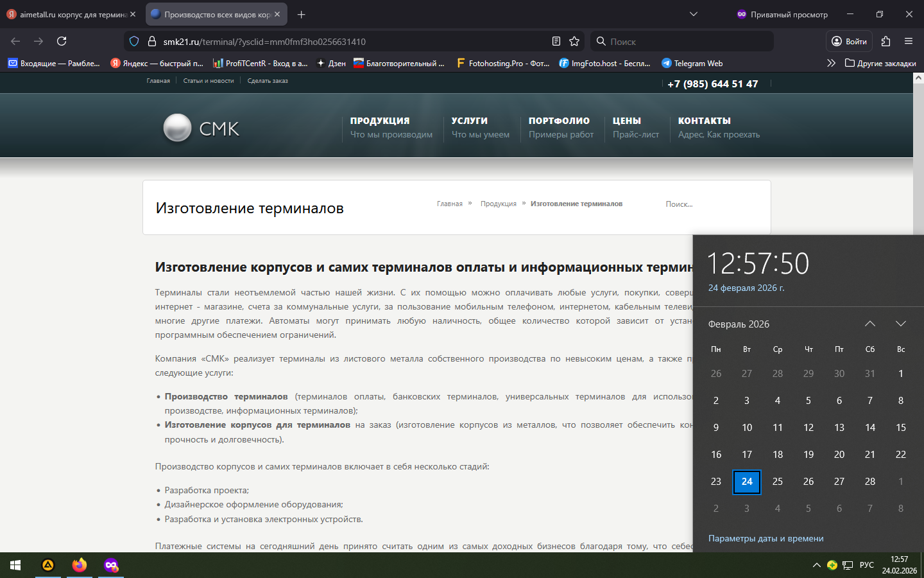The image size is (924, 578).
Task: Click the Firefox icon in the taskbar
Action: click(x=80, y=565)
